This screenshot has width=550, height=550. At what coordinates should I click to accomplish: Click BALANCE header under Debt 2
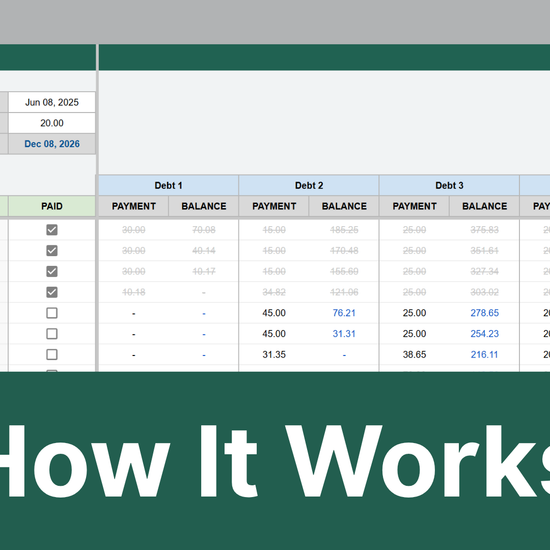point(344,206)
